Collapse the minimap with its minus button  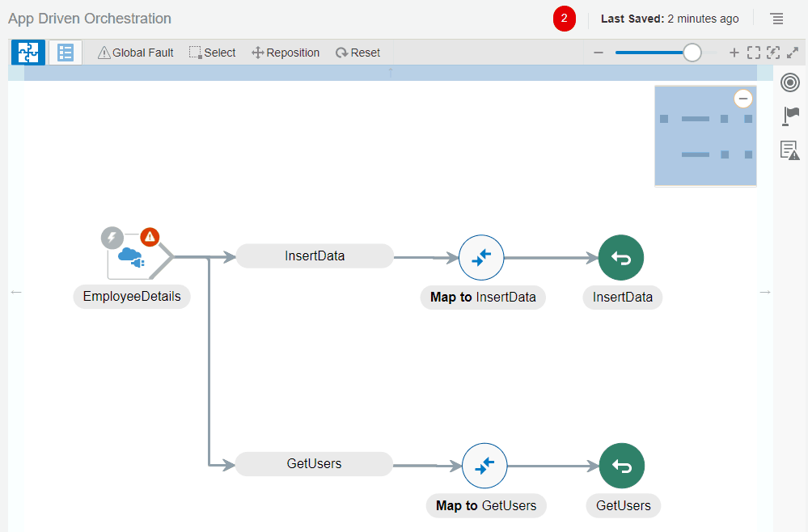[742, 98]
